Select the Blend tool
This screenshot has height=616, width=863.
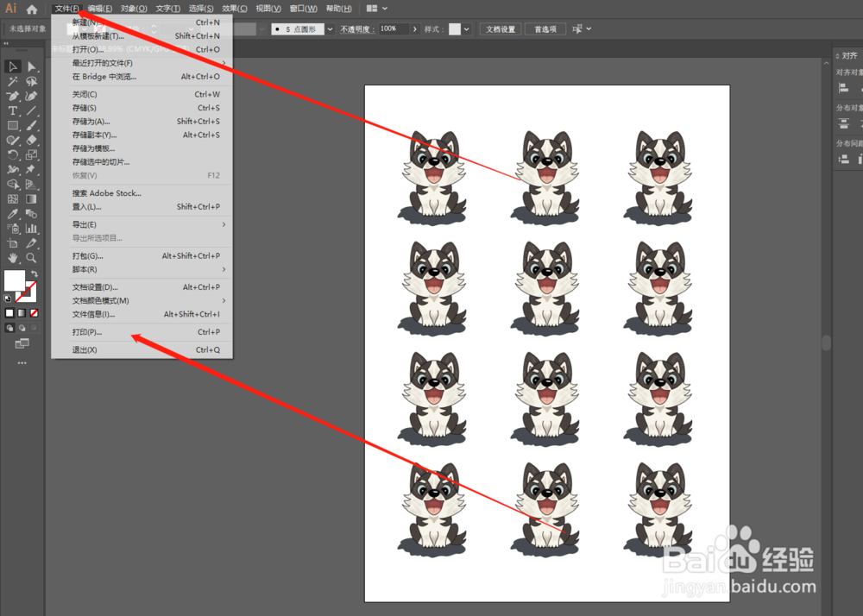pyautogui.click(x=31, y=213)
